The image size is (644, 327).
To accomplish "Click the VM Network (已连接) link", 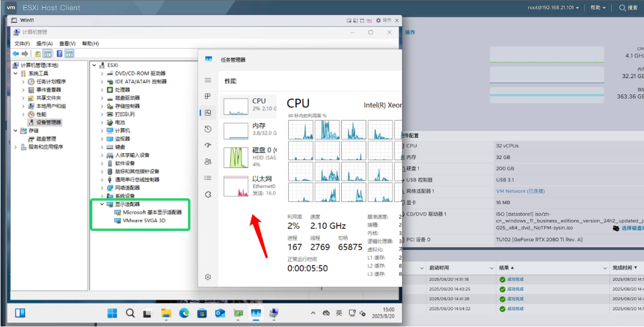I will (521, 191).
